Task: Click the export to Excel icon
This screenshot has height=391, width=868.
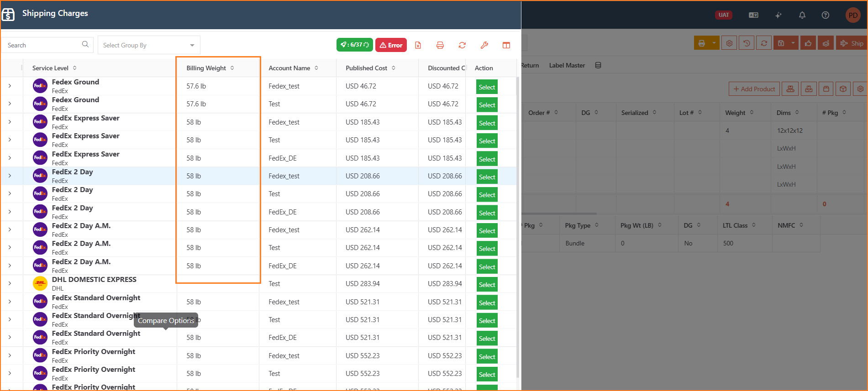Action: coord(418,45)
